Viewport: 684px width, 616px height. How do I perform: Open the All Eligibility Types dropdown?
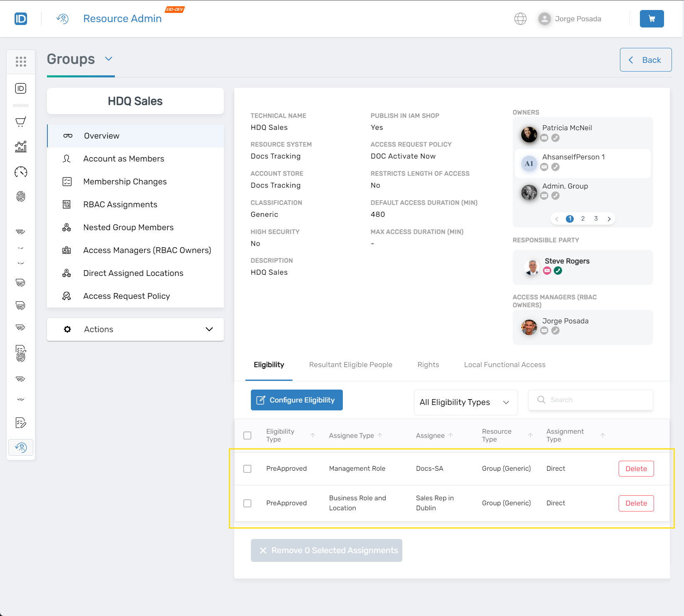(466, 402)
